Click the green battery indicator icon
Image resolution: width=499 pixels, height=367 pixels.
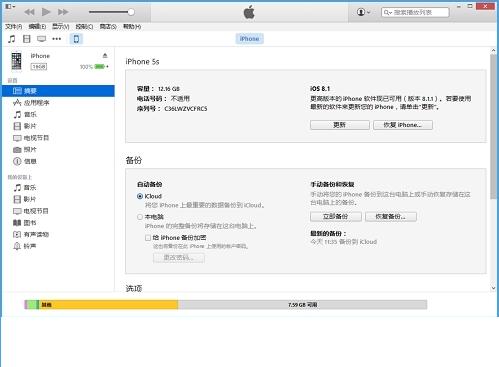(x=99, y=67)
